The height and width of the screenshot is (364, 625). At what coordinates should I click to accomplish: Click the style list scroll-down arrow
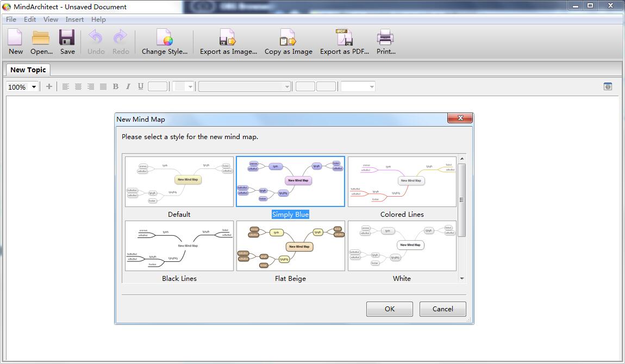(462, 278)
